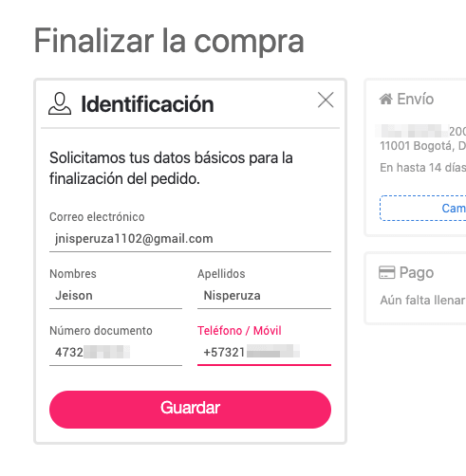Screen dimensions: 466x476
Task: Click the 'En hasta 14 días' delivery estimate
Action: tap(422, 168)
